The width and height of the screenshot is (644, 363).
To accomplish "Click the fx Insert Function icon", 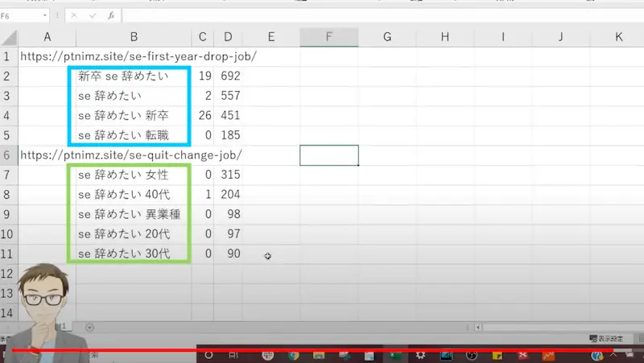I will point(110,15).
